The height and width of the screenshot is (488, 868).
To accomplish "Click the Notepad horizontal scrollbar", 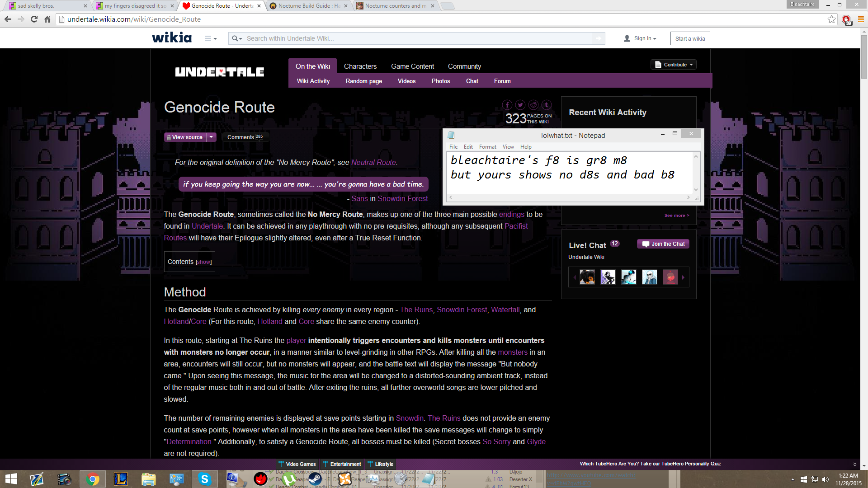I will [x=569, y=197].
